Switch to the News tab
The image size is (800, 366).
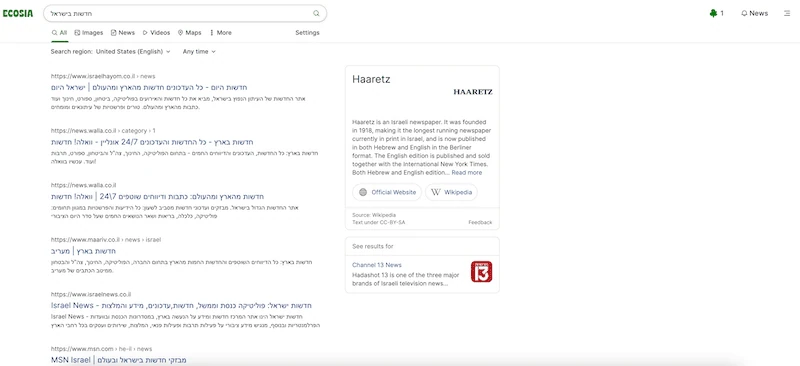123,33
